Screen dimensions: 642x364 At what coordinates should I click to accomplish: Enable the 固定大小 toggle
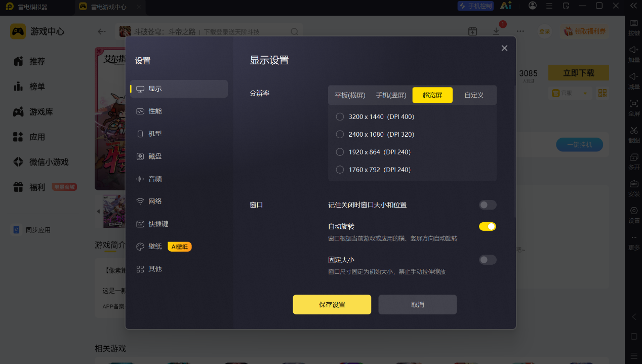point(488,260)
